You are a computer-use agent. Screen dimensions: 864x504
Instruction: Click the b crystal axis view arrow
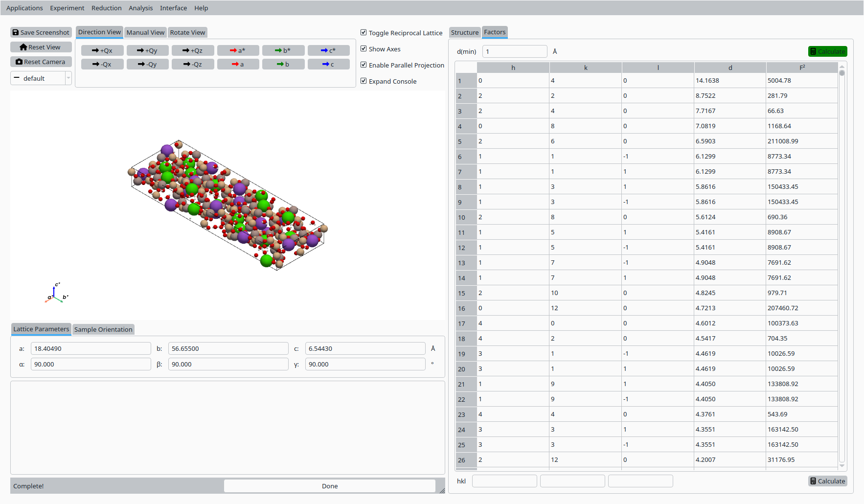pyautogui.click(x=283, y=64)
